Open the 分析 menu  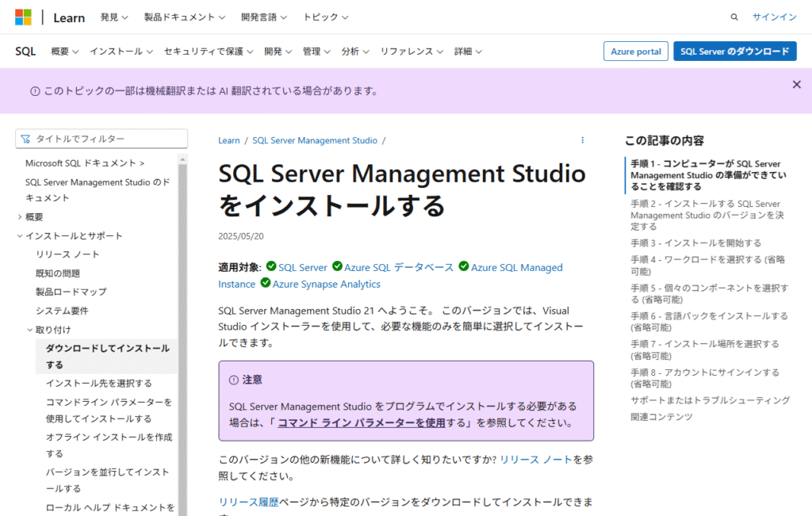[x=354, y=52]
